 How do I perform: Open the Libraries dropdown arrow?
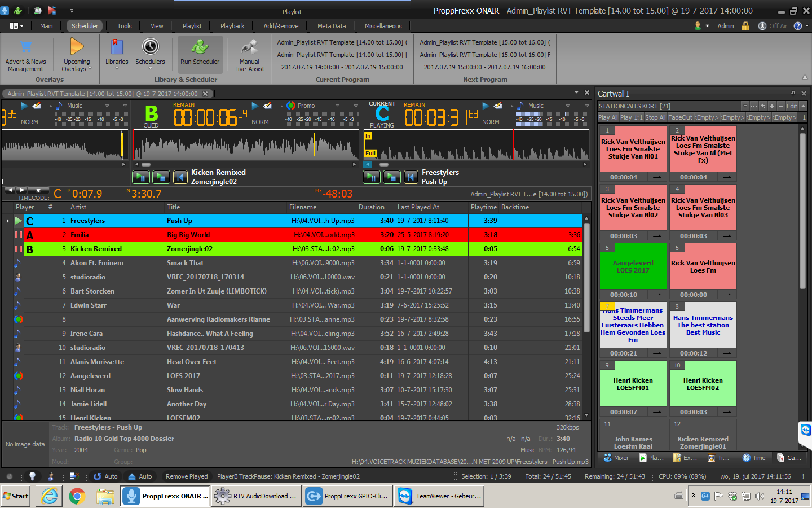[117, 69]
